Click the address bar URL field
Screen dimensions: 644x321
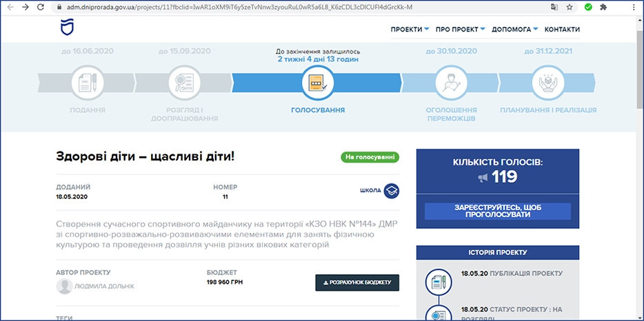tap(304, 7)
